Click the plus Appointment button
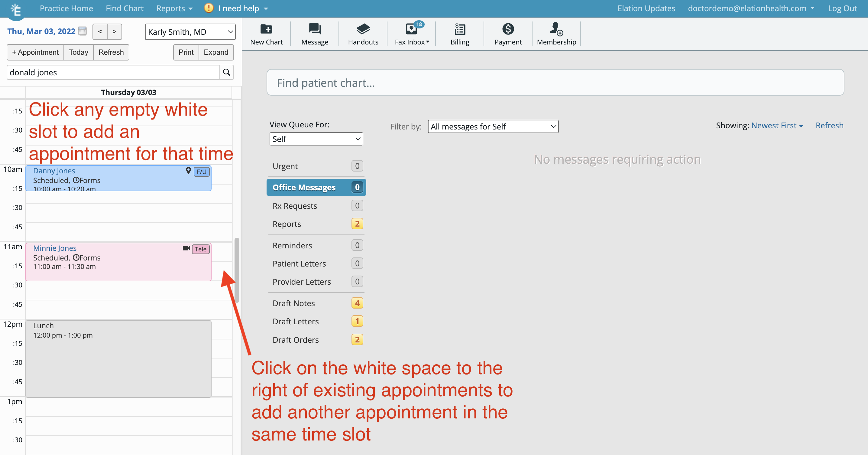868x455 pixels. [35, 52]
